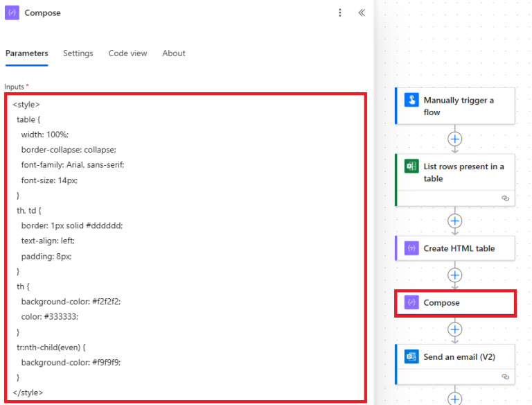Select the Send an email (V2) card
The width and height of the screenshot is (532, 405).
(455, 364)
